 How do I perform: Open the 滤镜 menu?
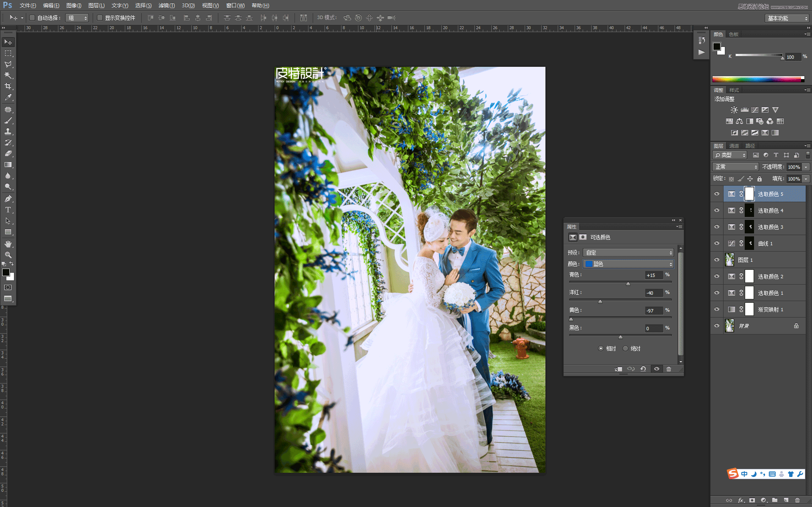click(166, 5)
